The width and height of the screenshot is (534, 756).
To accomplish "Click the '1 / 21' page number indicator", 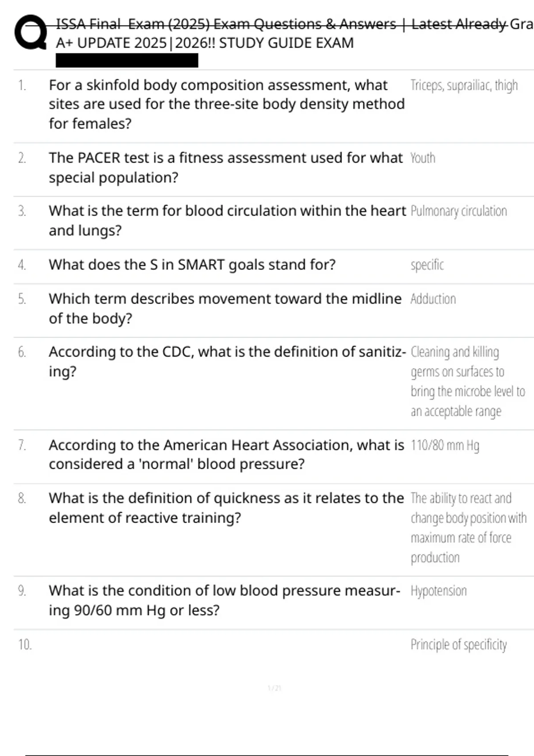I will click(x=274, y=688).
